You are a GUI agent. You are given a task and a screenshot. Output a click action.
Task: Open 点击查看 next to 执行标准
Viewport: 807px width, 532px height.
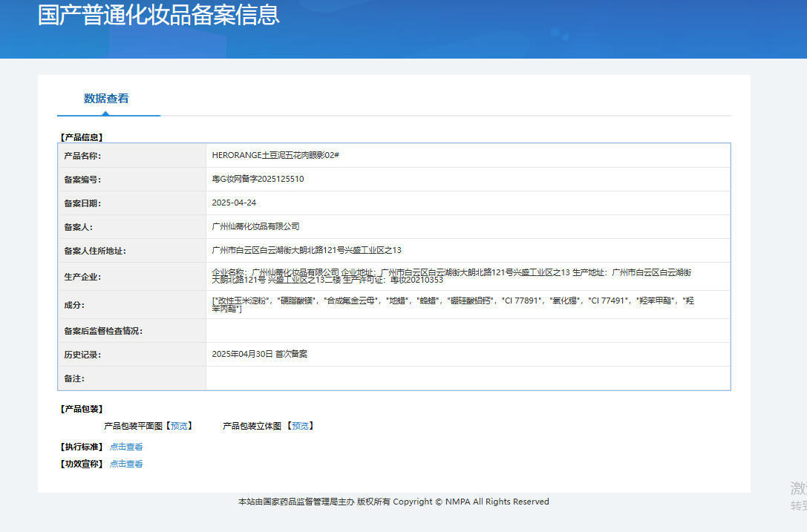[126, 447]
